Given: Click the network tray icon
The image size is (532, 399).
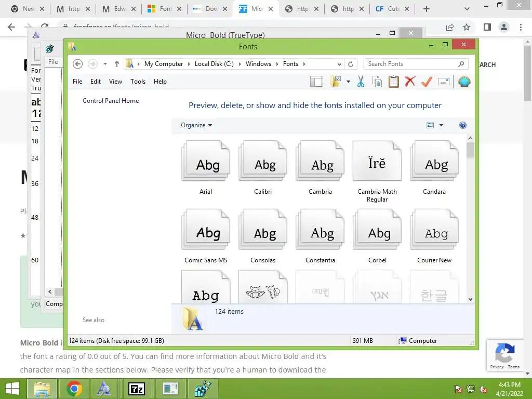Looking at the screenshot, I should [471, 389].
